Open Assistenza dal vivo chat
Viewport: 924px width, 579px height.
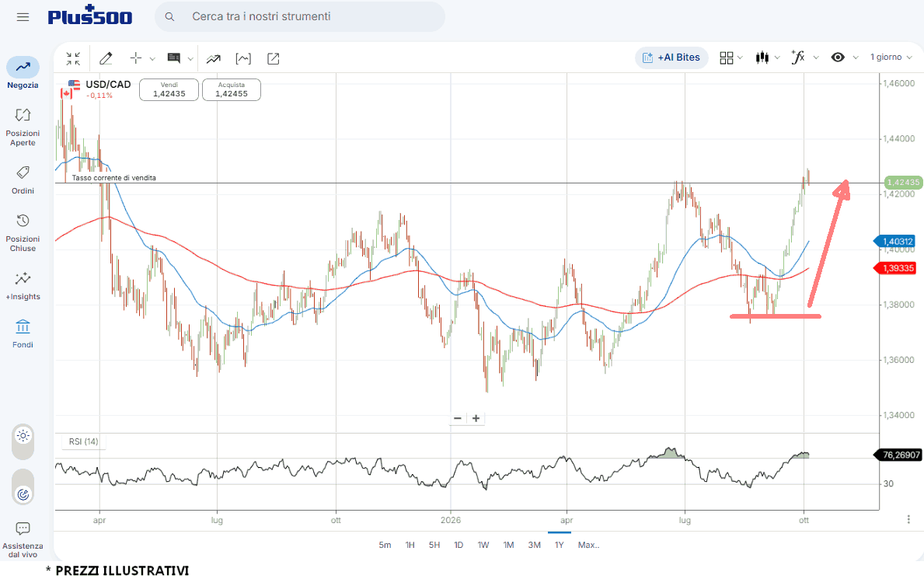(x=23, y=539)
